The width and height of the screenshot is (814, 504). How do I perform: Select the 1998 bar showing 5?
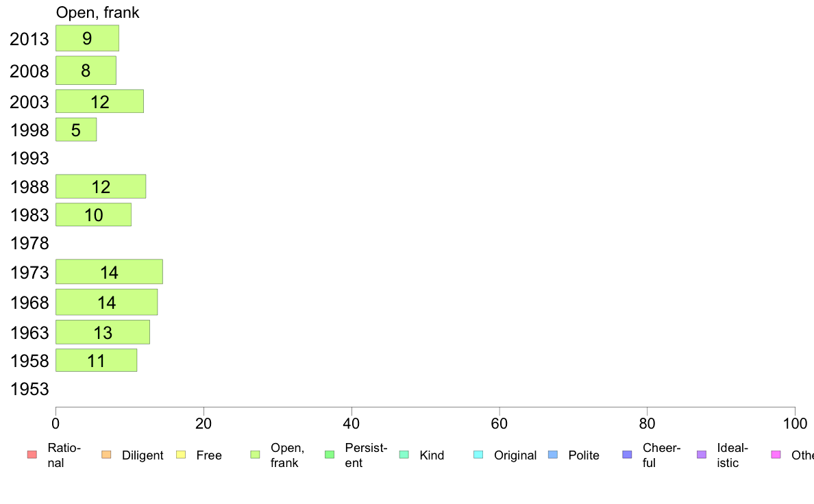76,129
